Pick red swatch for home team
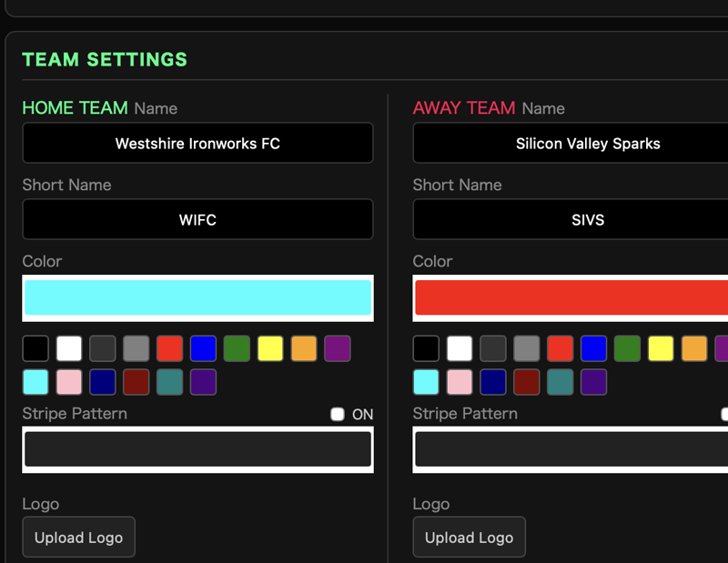The image size is (728, 563). point(170,348)
